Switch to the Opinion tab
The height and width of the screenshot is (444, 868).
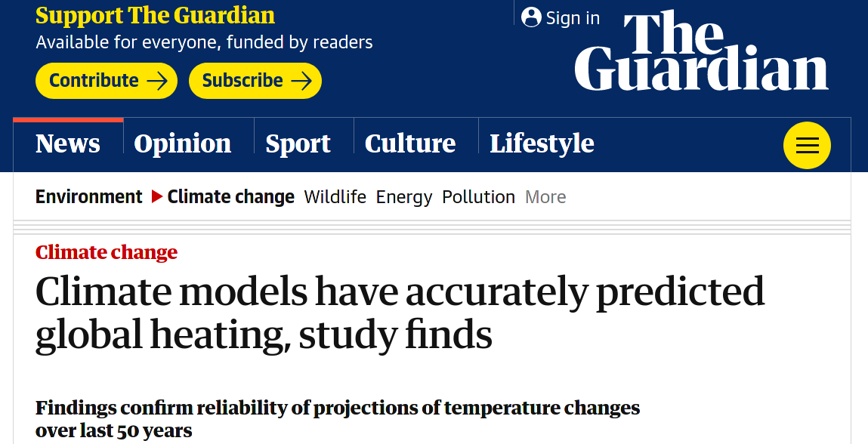pos(181,143)
